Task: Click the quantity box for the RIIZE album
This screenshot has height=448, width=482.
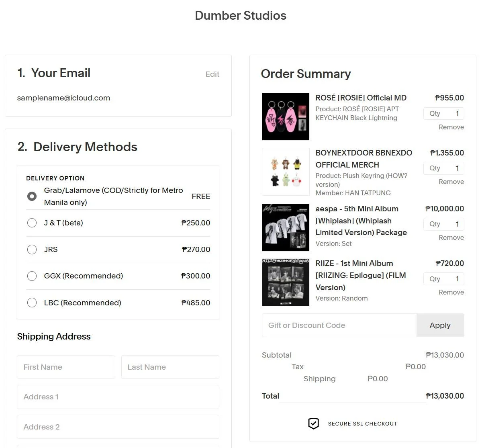Action: tap(443, 279)
